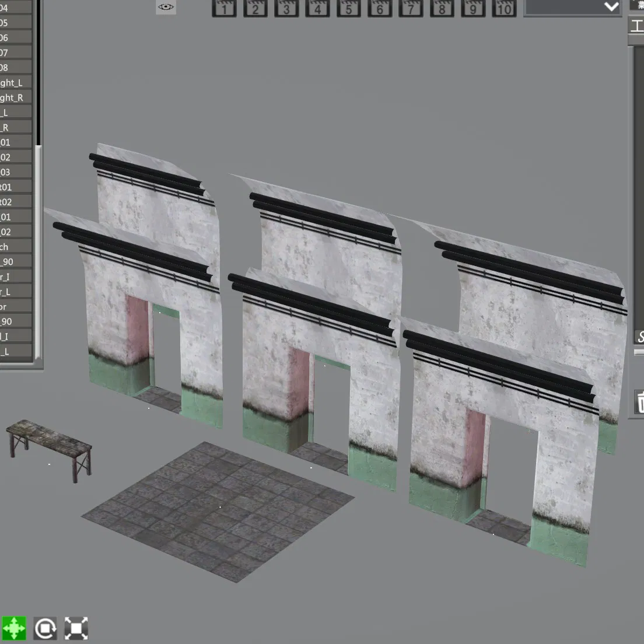
Task: Open the dropdown beside the preset slots
Action: tap(572, 8)
